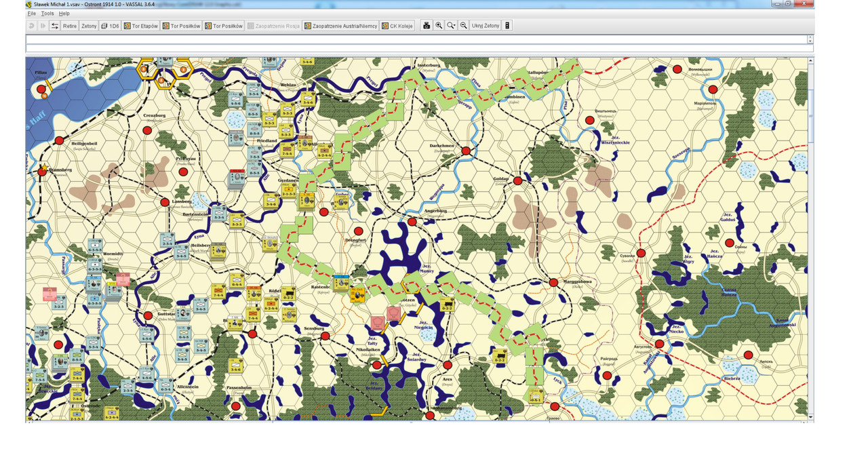Click the Creuzburg city label
868x470 pixels.
point(155,115)
